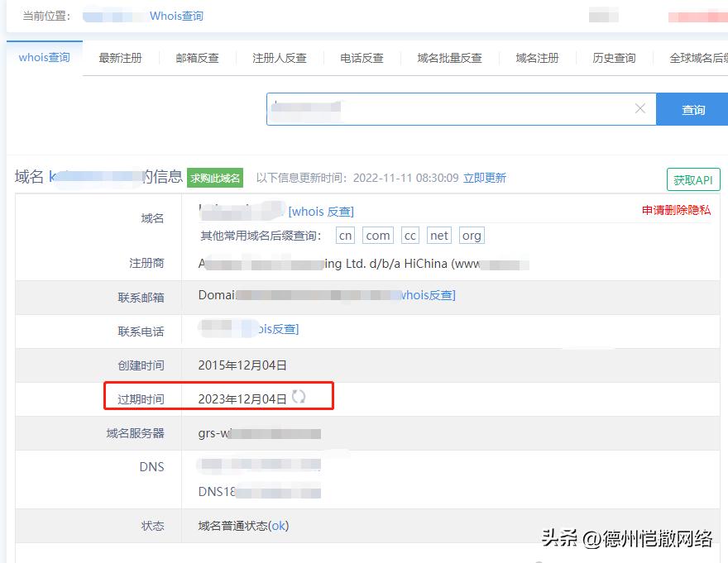Switch to the 域名批量反查 tab
This screenshot has width=728, height=563.
(449, 58)
